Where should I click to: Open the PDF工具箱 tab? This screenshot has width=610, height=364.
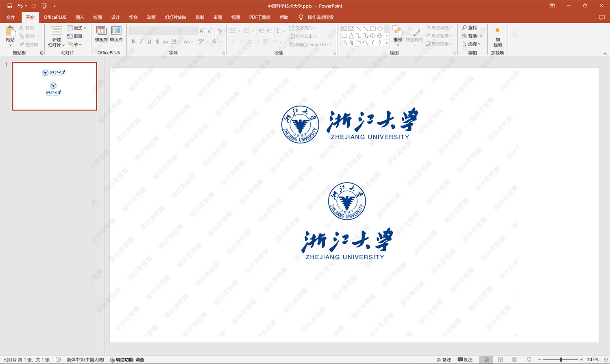[x=259, y=17]
